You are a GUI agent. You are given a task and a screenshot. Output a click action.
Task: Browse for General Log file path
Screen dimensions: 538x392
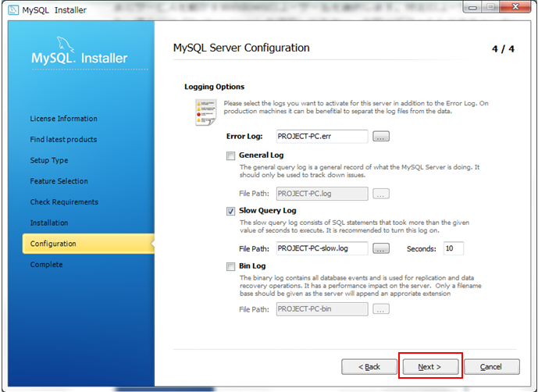click(x=381, y=194)
